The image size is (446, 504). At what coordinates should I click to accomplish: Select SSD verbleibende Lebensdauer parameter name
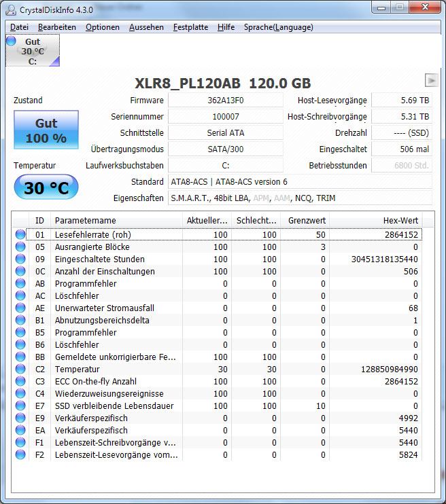pos(114,406)
